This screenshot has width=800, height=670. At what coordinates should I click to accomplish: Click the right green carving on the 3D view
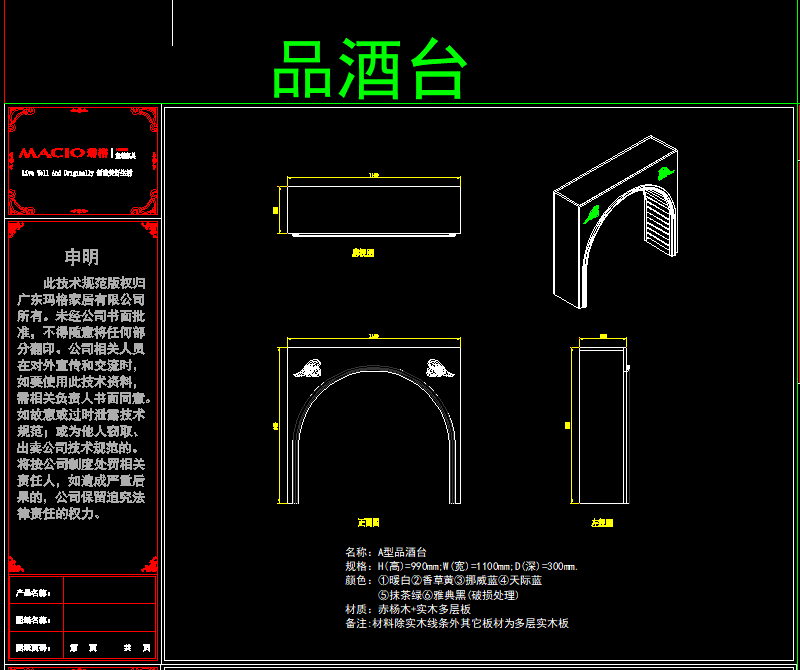point(664,173)
